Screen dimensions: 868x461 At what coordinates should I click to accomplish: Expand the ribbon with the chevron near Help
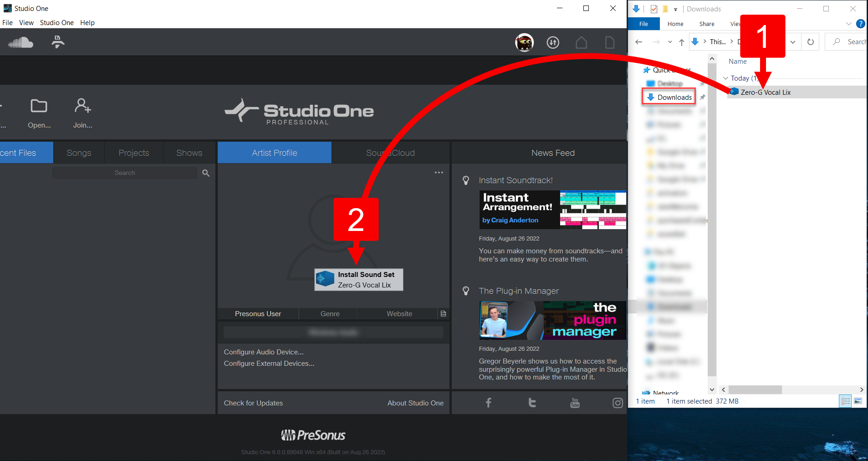pos(848,24)
